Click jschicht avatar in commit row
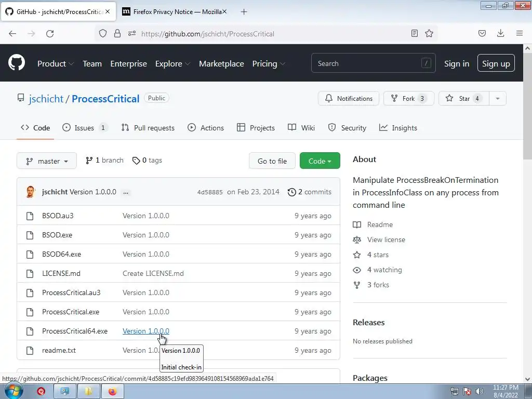532x399 pixels. click(30, 192)
